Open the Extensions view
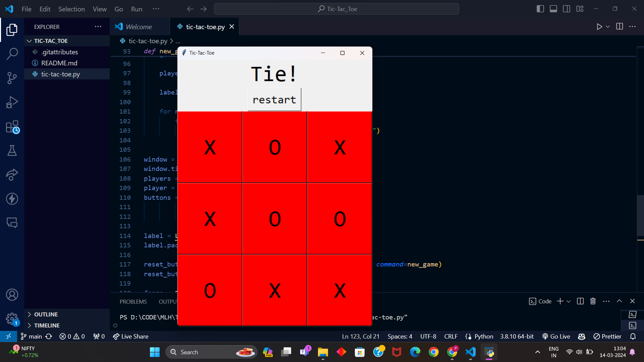 tap(12, 127)
